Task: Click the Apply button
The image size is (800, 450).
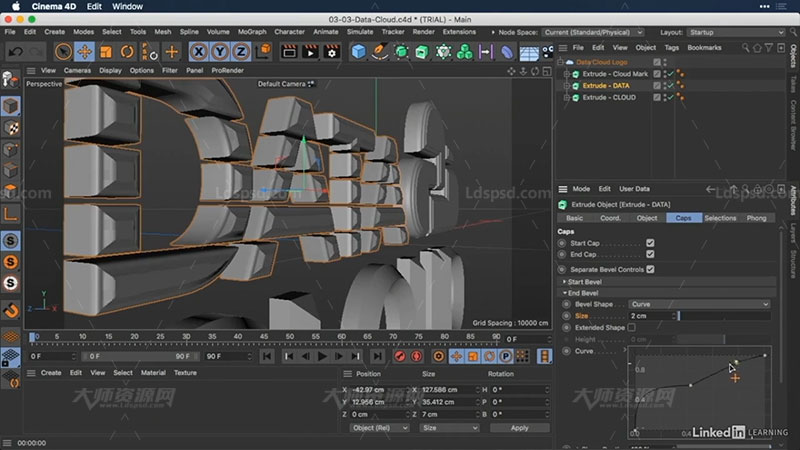Action: 519,428
